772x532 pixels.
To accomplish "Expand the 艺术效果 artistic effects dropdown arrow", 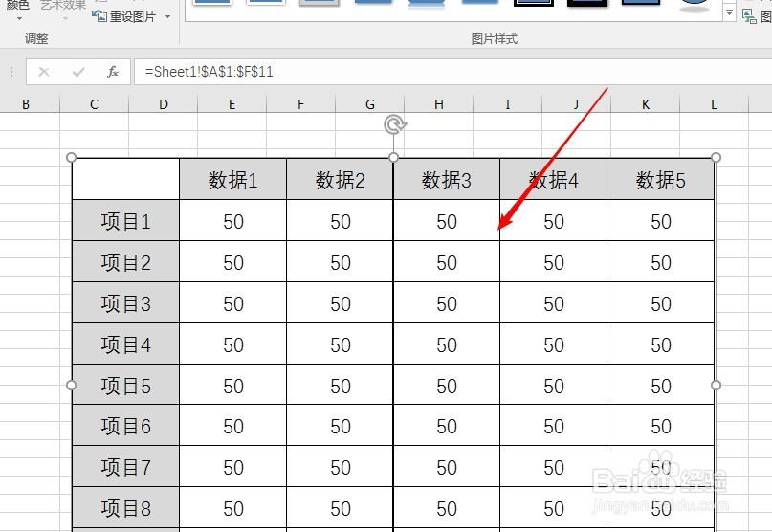I will tap(65, 19).
